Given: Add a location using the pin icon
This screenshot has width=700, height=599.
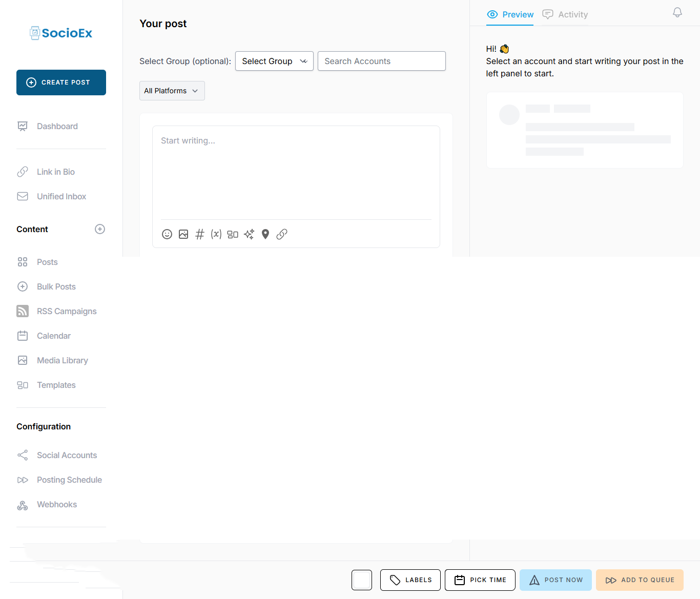Looking at the screenshot, I should (265, 234).
